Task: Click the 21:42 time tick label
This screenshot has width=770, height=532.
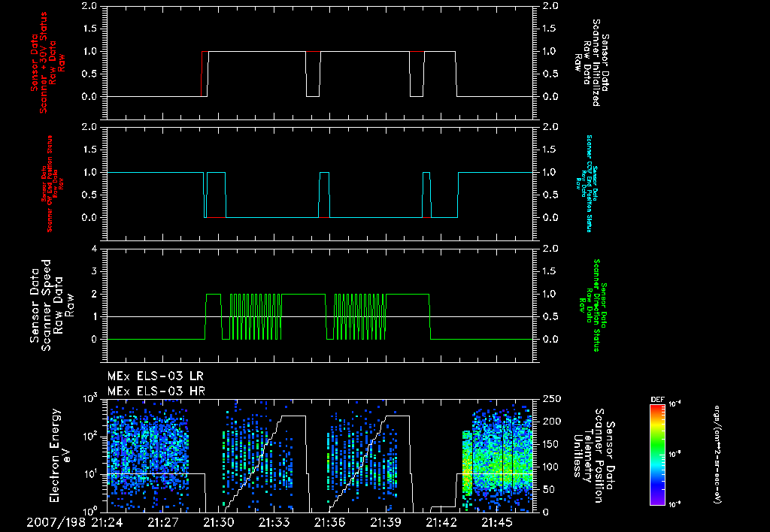Action: (441, 522)
